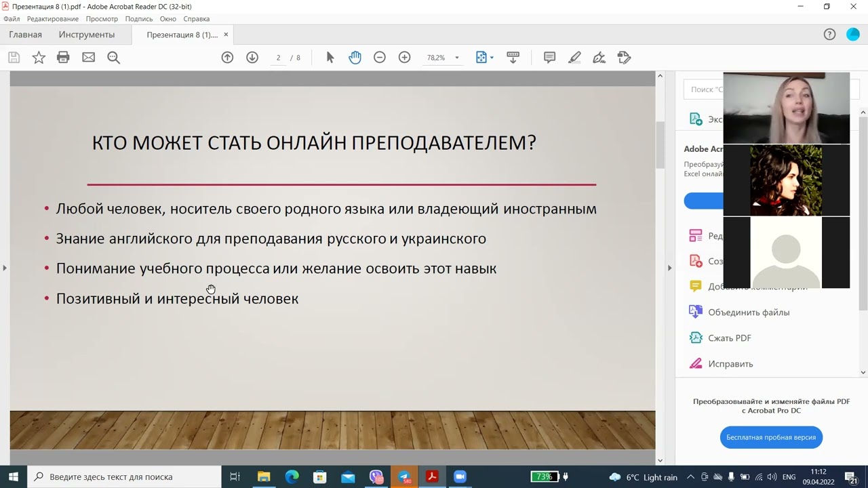Open the sign document pen tool

point(599,58)
